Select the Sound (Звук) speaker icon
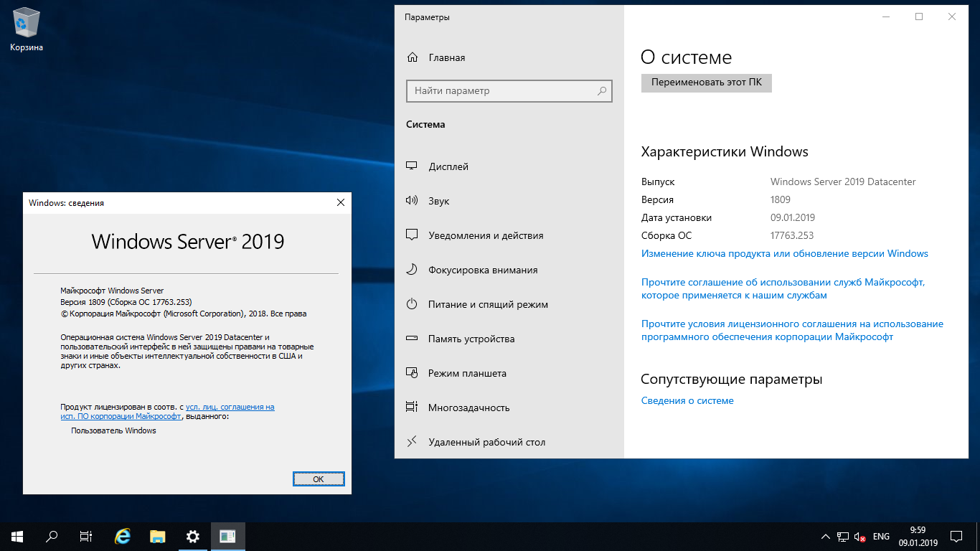 click(412, 201)
